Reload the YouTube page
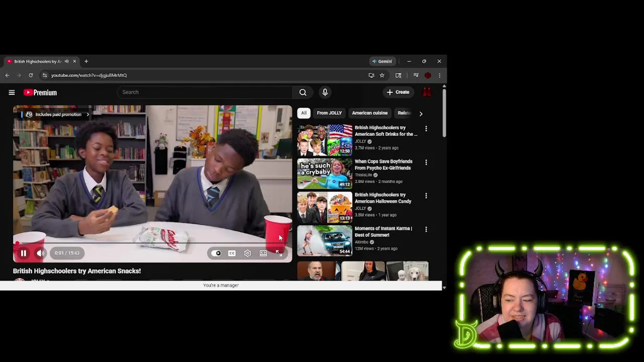 pos(31,75)
